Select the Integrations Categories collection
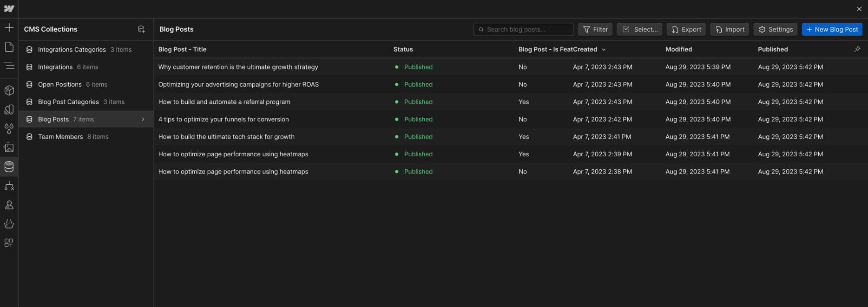This screenshot has width=868, height=307. coord(72,50)
